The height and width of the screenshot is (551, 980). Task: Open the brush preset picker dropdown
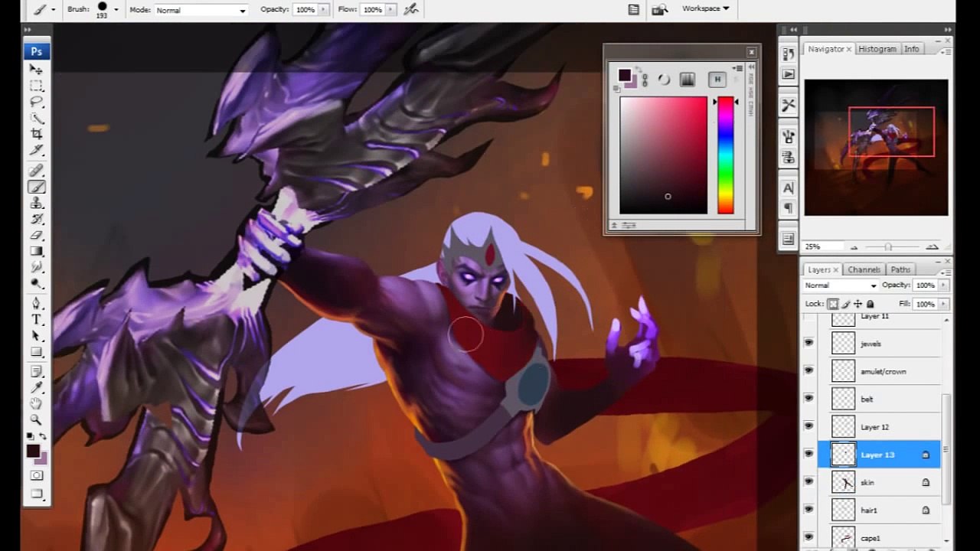[116, 10]
